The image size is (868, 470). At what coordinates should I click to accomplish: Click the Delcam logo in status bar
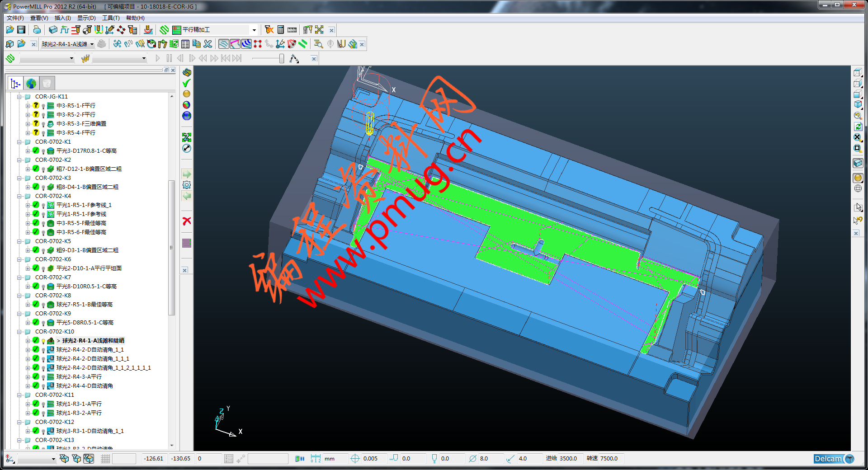pyautogui.click(x=833, y=459)
